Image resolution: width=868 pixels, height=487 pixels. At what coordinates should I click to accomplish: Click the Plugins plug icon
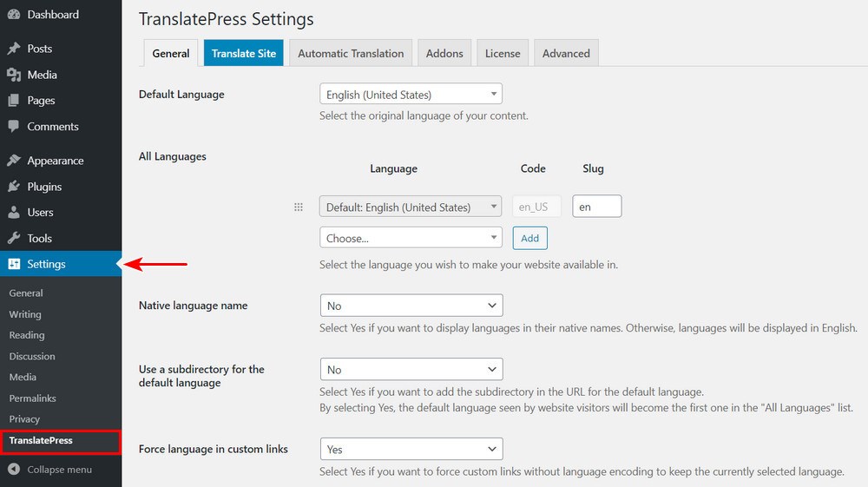tap(14, 187)
